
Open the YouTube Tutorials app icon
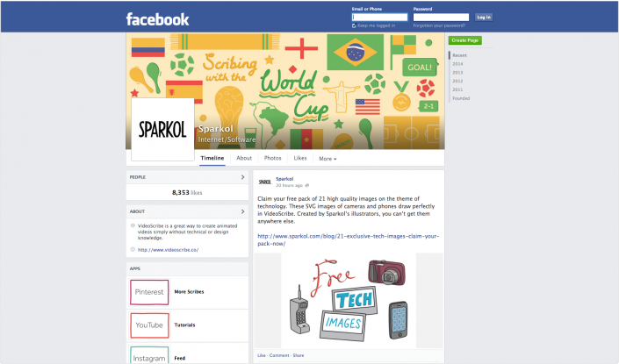(149, 325)
